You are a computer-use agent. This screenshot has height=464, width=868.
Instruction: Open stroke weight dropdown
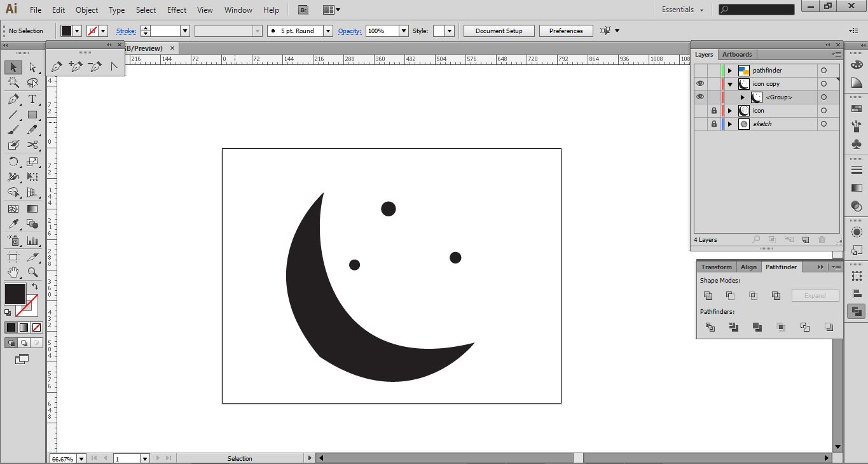(x=185, y=31)
